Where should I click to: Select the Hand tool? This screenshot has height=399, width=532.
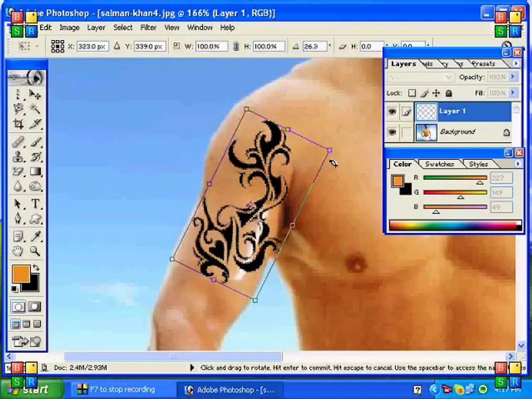coord(18,251)
